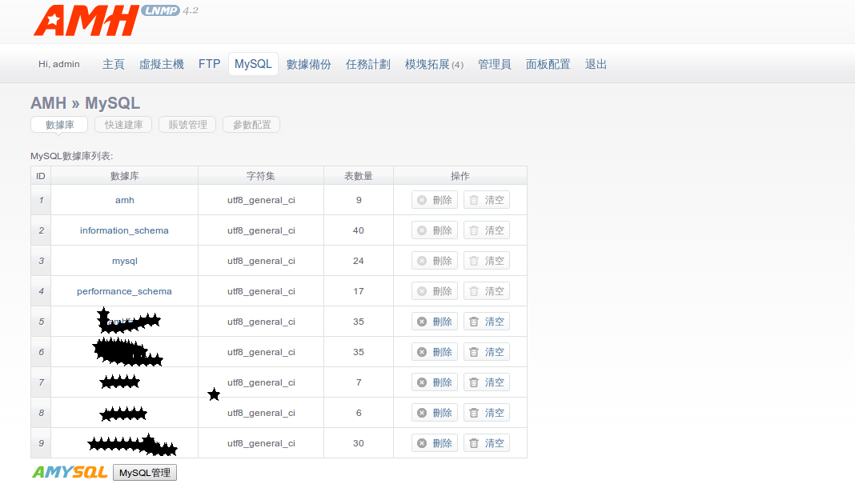
Task: Delete the database in row 8
Action: coord(435,413)
